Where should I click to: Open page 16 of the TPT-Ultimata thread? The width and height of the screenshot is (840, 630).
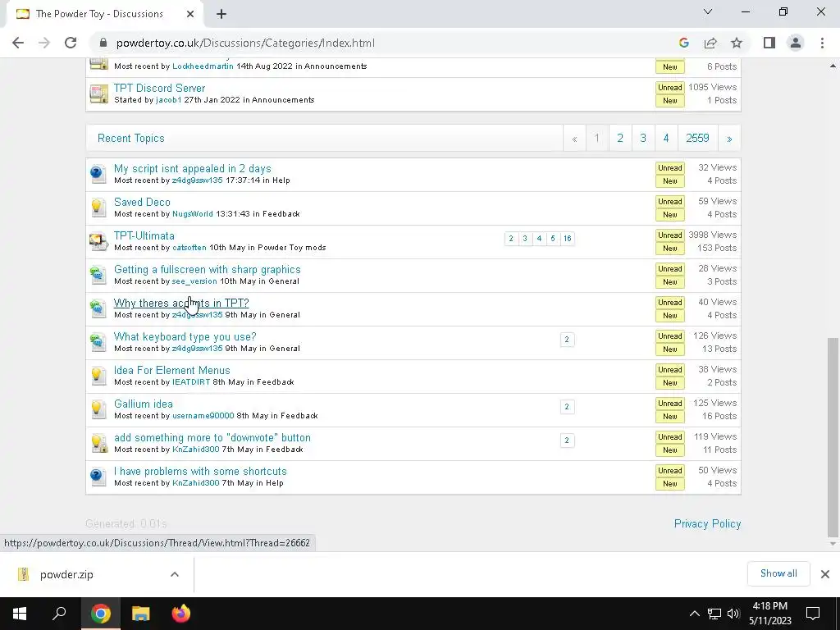[568, 239]
